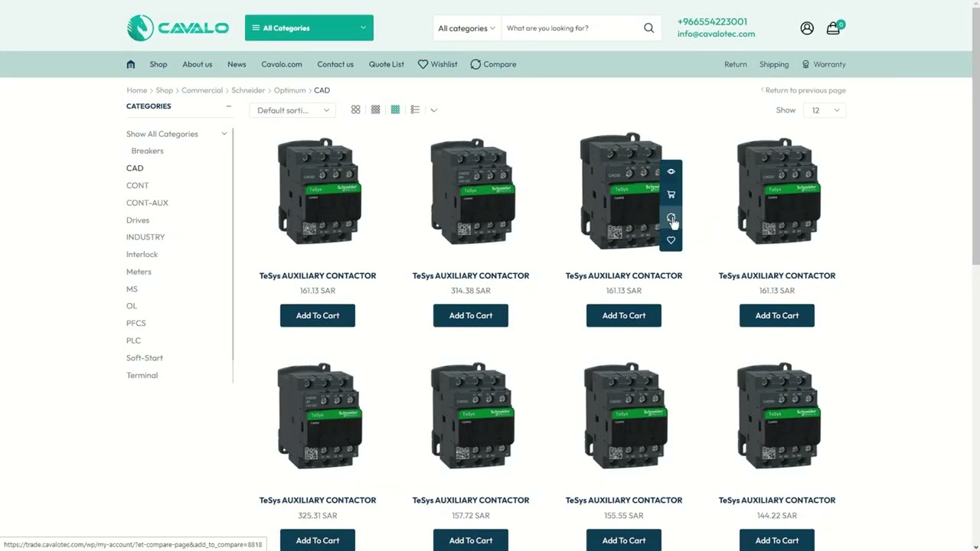Image resolution: width=980 pixels, height=551 pixels.
Task: Click the cart icon on hovered product
Action: click(x=671, y=194)
